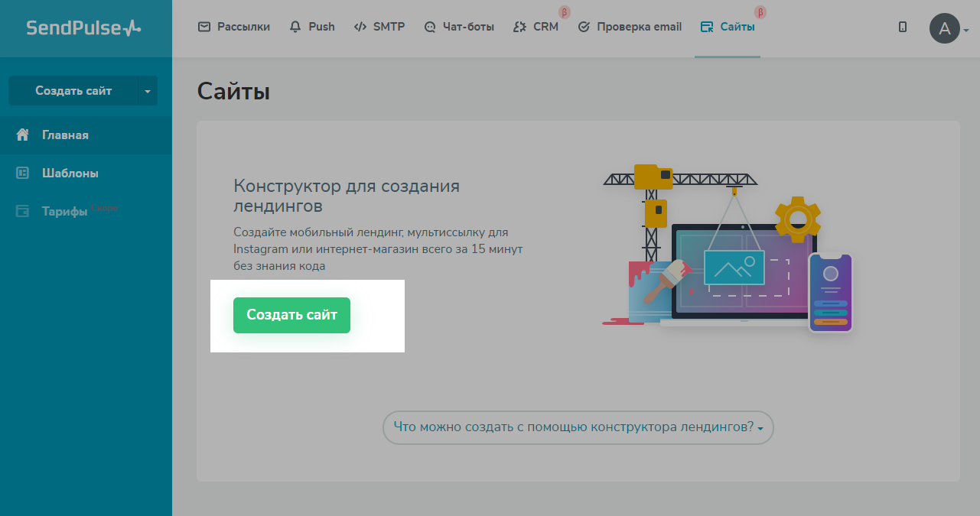This screenshot has height=516, width=980.
Task: Click the chat bubble icon for Чат-боты
Action: point(430,28)
